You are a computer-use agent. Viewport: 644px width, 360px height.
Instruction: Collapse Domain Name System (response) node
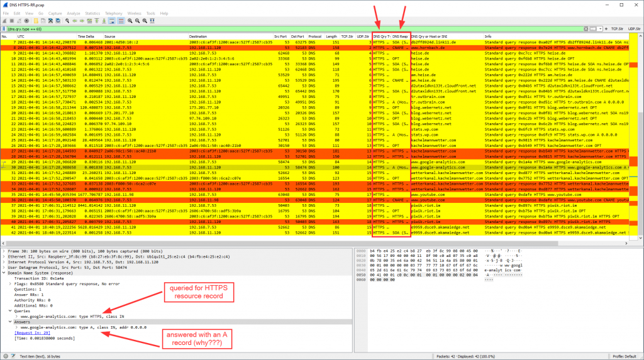tap(4, 273)
